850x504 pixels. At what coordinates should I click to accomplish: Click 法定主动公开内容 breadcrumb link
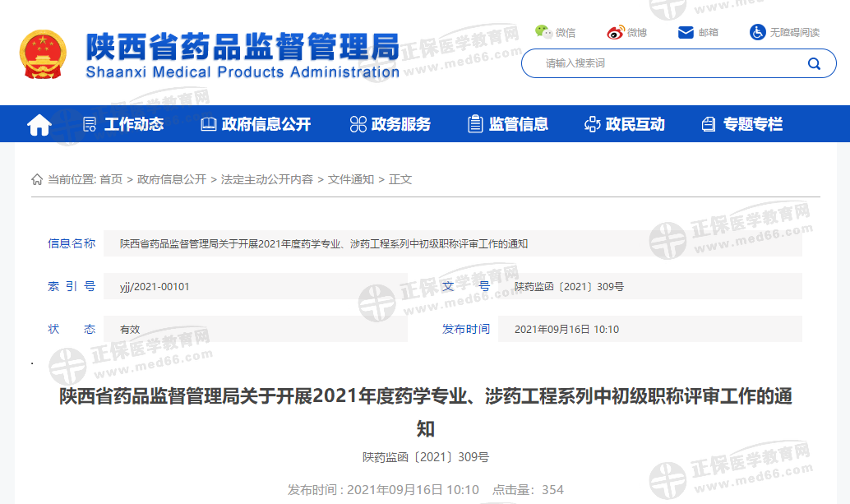point(267,179)
